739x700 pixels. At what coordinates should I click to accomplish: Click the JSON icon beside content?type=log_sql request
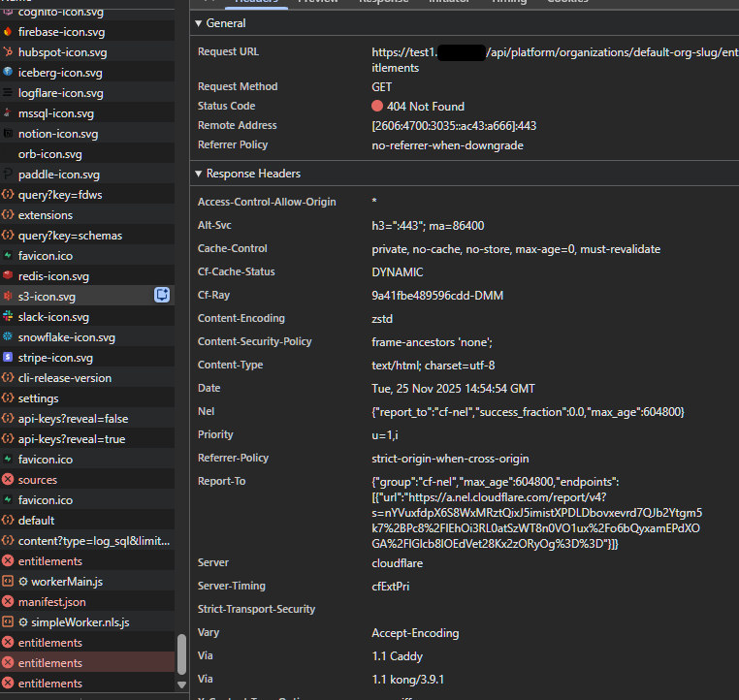point(8,540)
